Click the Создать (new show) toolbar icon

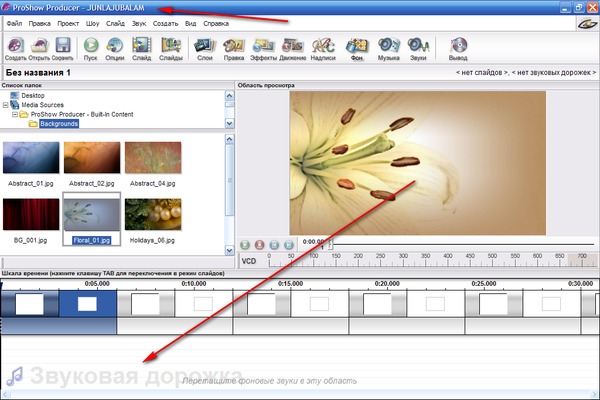point(16,49)
